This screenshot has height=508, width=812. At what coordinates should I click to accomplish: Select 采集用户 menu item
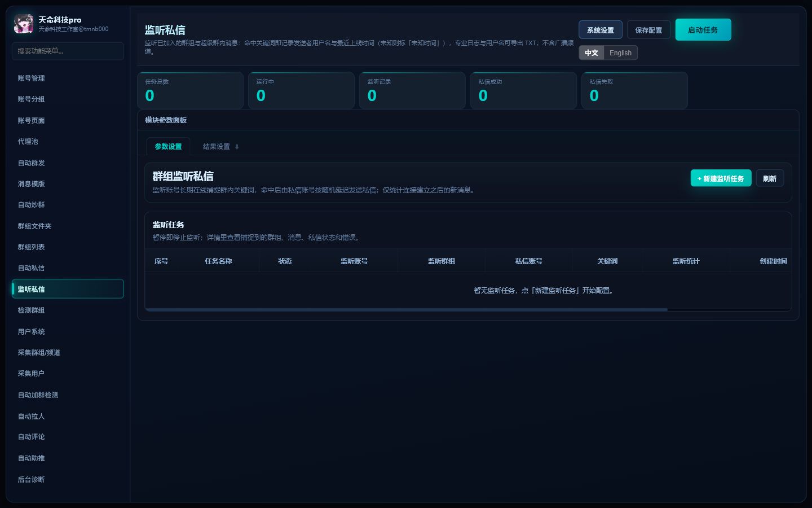point(68,374)
